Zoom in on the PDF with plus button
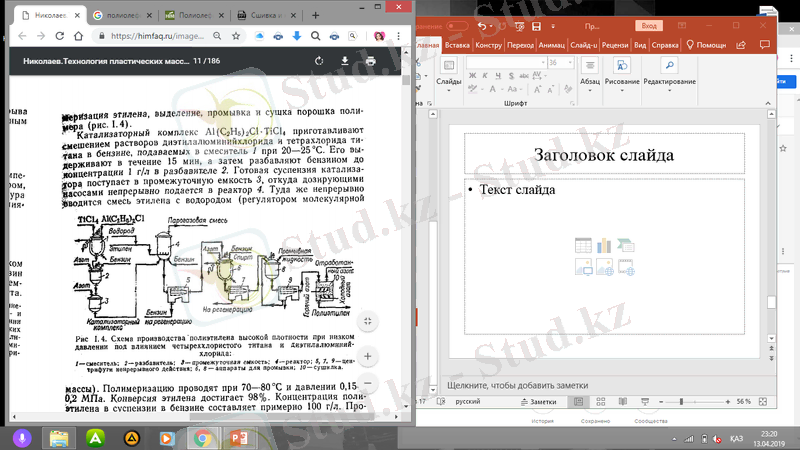Screen dimensions: 800x450 click(x=369, y=352)
